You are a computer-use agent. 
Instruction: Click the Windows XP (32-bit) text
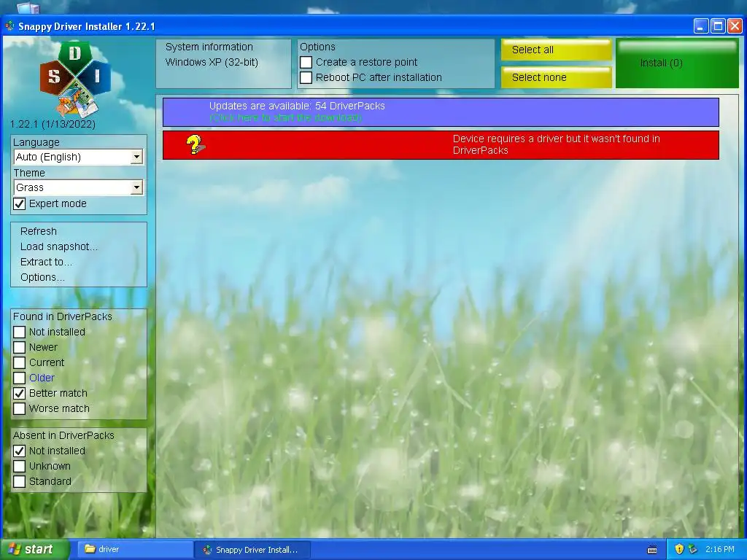212,63
